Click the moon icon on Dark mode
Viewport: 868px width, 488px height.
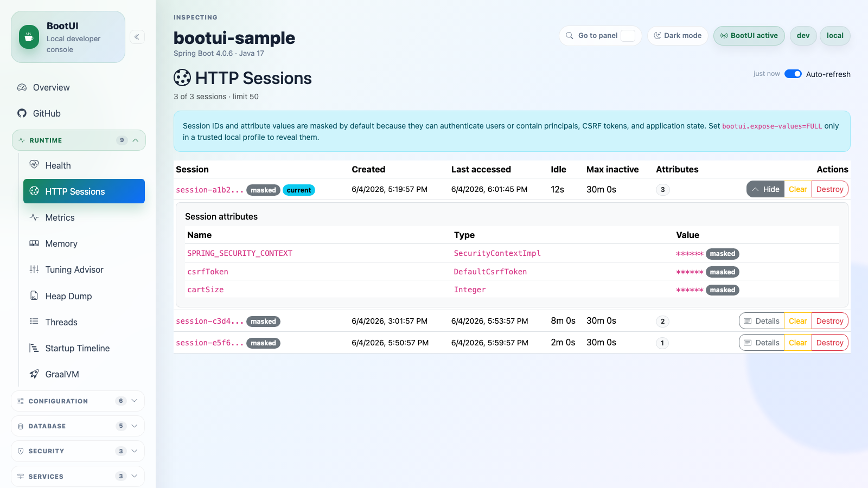tap(658, 36)
